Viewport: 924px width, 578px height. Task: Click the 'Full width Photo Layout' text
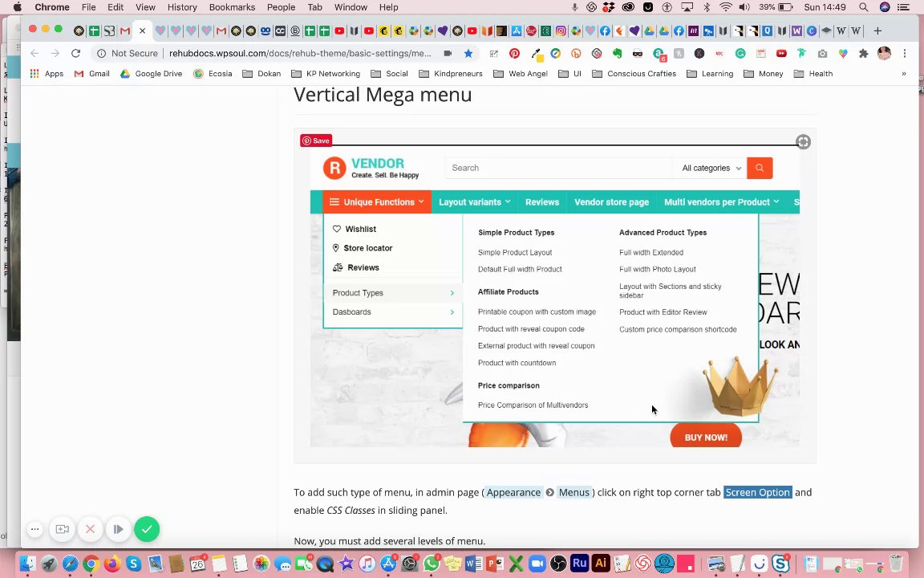tap(658, 270)
